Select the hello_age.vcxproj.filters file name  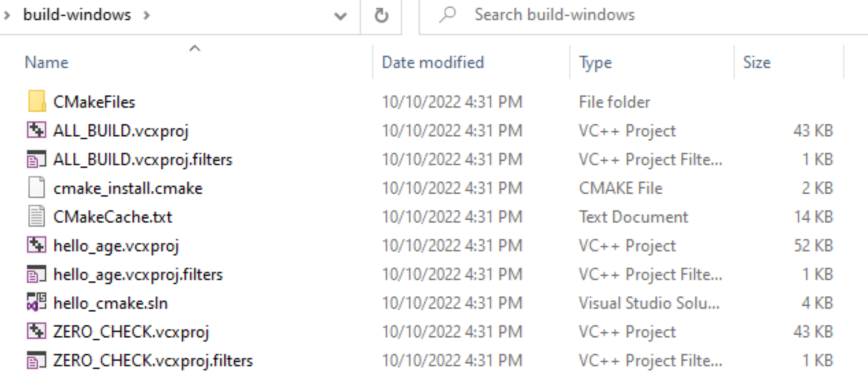[138, 274]
